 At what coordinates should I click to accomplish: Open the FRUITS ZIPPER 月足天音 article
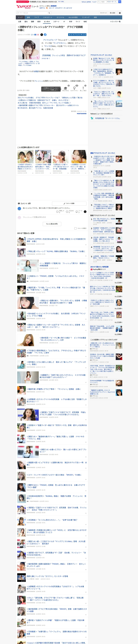[56, 240]
